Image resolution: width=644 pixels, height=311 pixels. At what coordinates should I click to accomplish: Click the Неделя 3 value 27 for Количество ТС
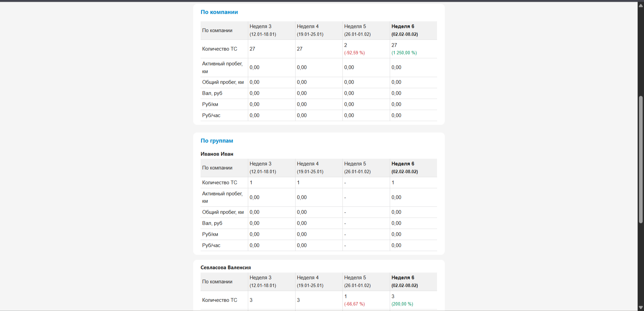(x=252, y=49)
